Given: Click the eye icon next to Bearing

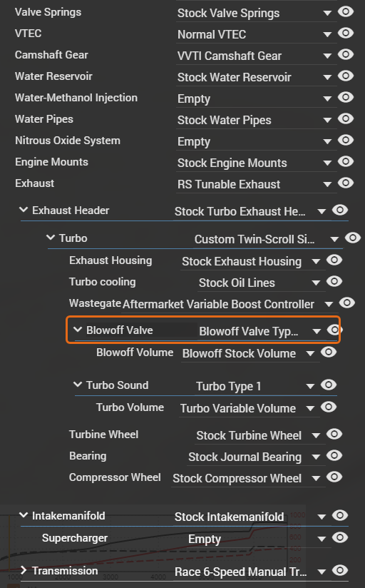Looking at the screenshot, I should (x=334, y=455).
